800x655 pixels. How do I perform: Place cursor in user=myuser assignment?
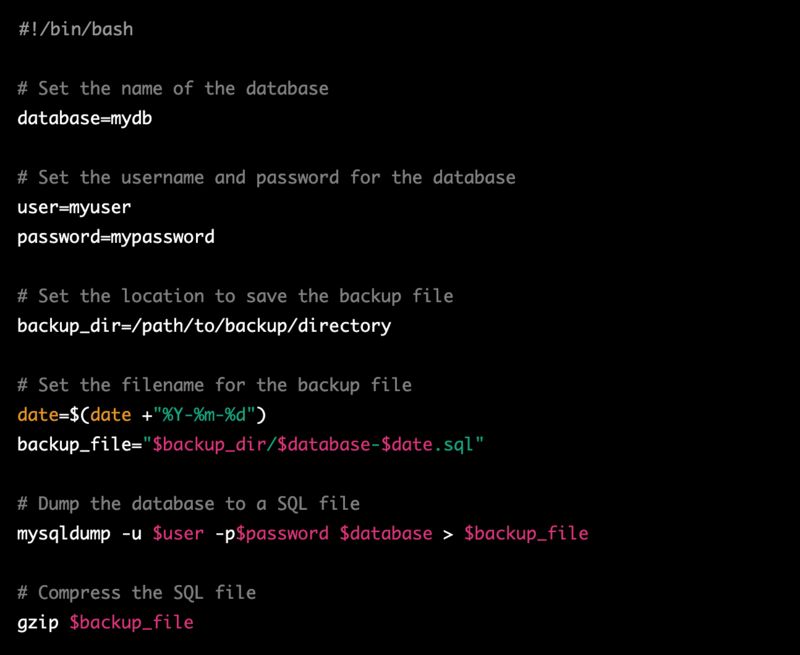[74, 207]
